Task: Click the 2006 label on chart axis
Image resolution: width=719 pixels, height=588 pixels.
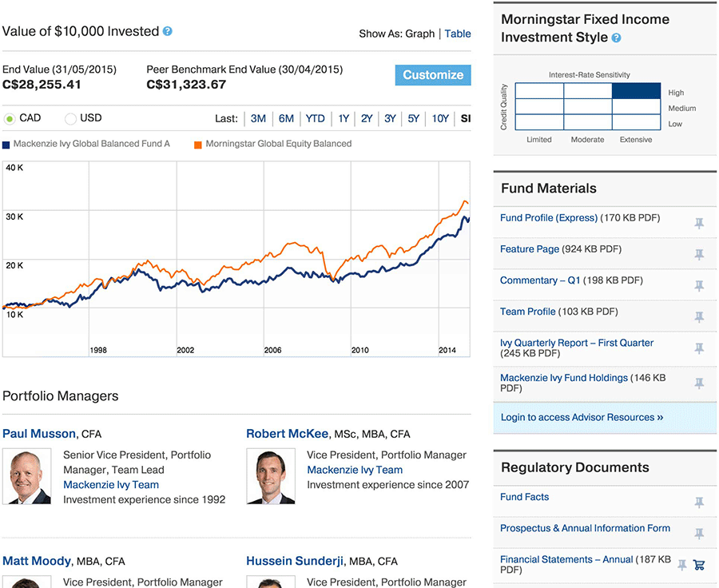Action: coord(273,350)
